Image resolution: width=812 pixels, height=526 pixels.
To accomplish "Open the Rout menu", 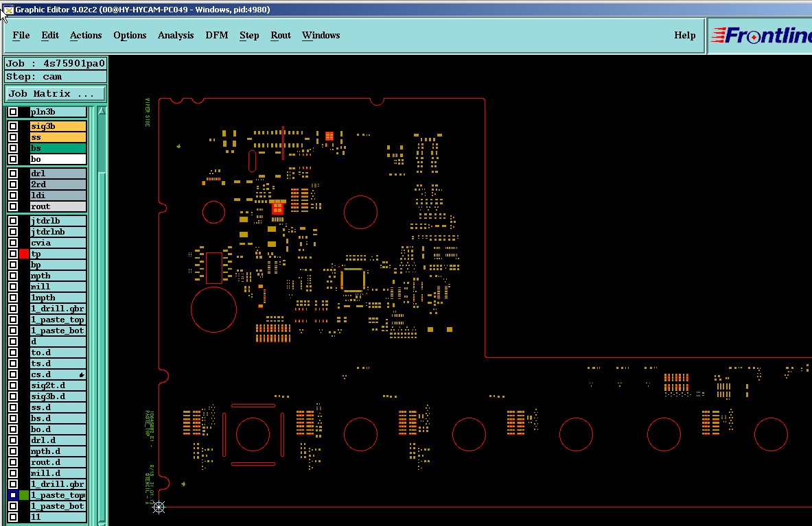I will click(281, 35).
